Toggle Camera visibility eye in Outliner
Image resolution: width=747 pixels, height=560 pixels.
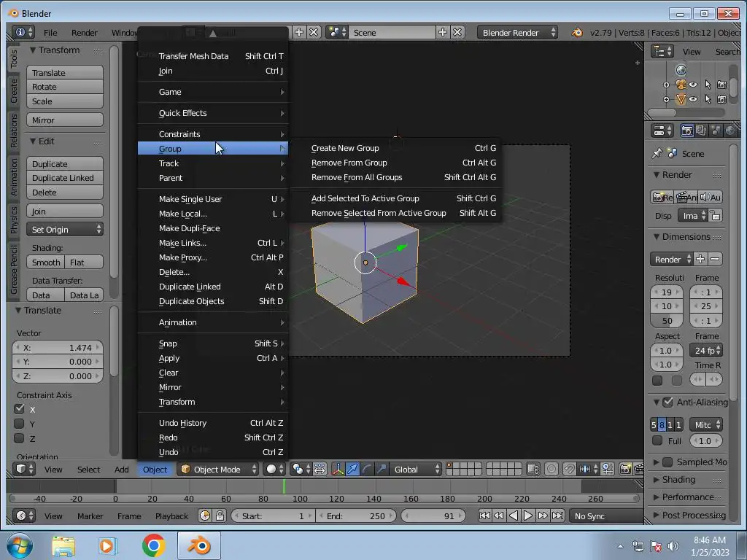693,85
